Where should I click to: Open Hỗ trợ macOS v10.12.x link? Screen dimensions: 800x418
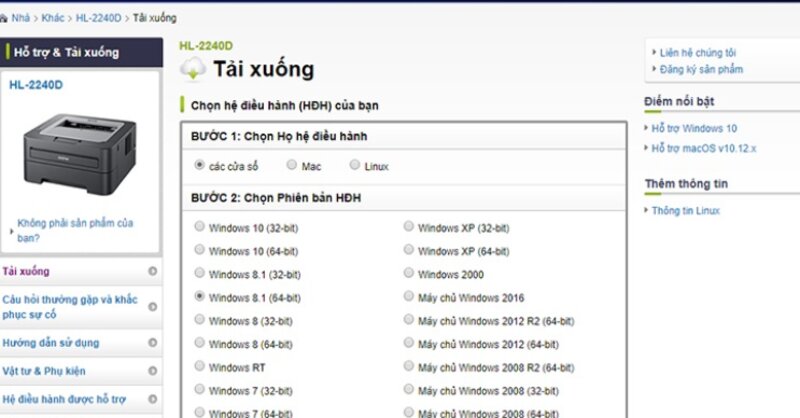[x=704, y=149]
